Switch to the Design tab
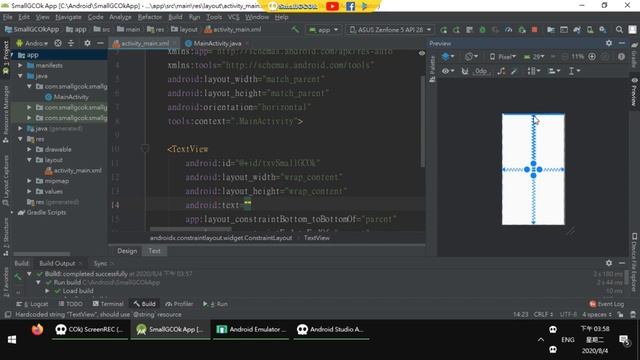This screenshot has height=360, width=640. (127, 251)
